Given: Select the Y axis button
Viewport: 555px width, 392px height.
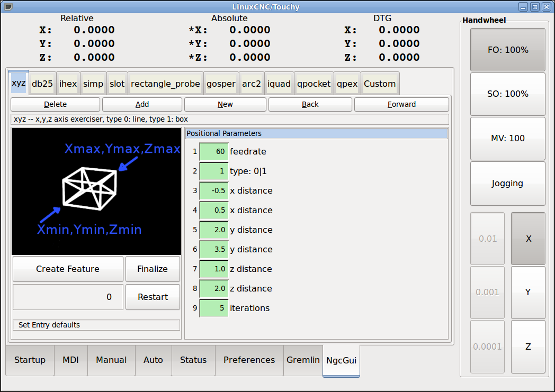Looking at the screenshot, I should coord(528,293).
